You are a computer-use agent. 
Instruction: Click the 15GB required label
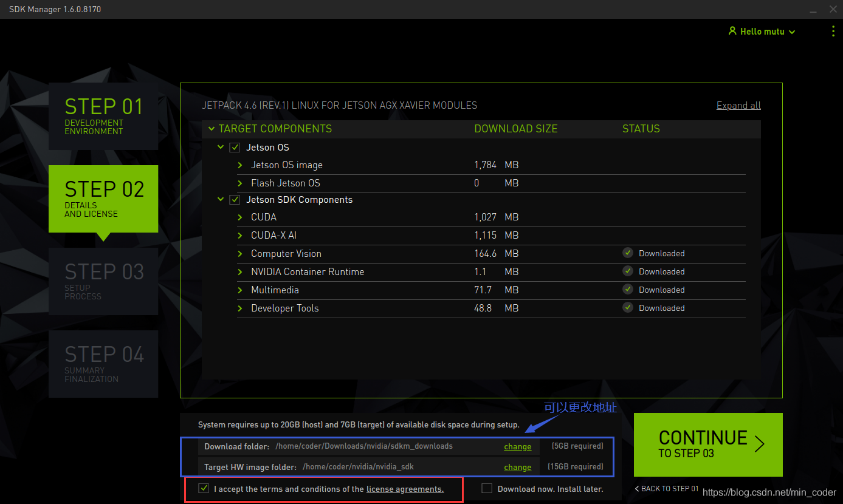pyautogui.click(x=576, y=466)
